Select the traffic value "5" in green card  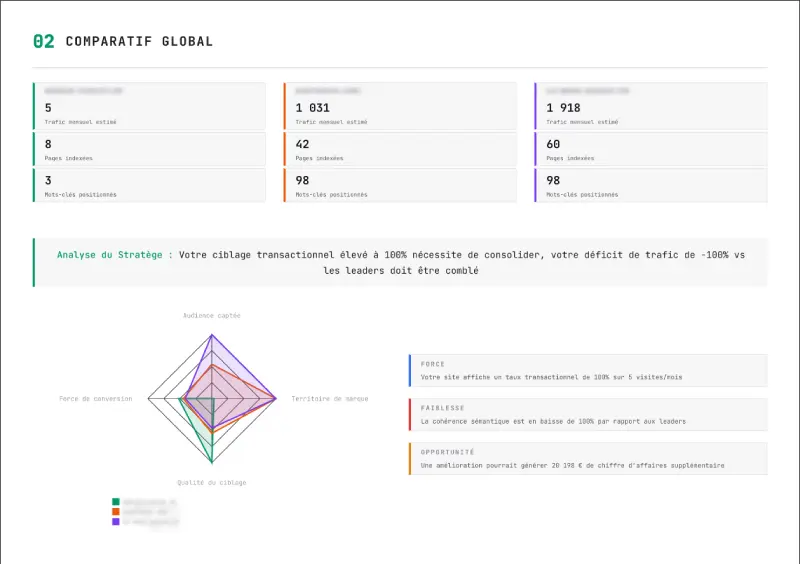pyautogui.click(x=48, y=108)
